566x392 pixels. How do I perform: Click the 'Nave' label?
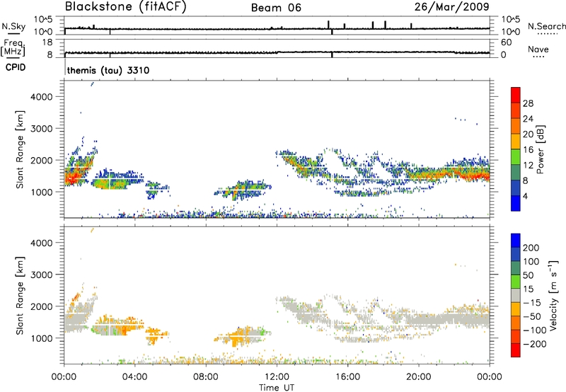538,49
